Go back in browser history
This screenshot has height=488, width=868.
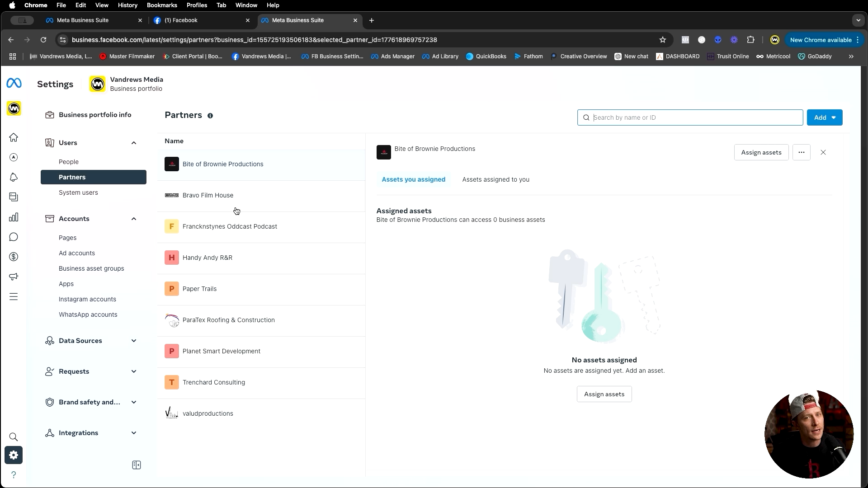(x=11, y=40)
